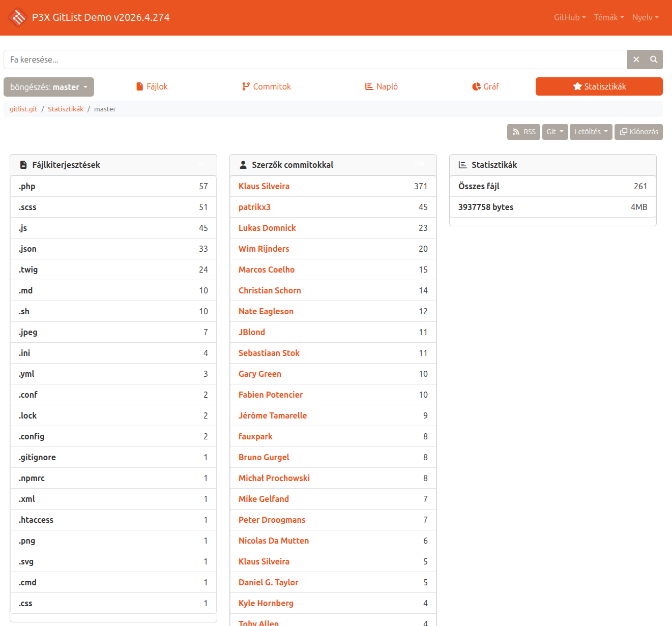Open the Témák menu
This screenshot has width=672, height=626.
(608, 17)
